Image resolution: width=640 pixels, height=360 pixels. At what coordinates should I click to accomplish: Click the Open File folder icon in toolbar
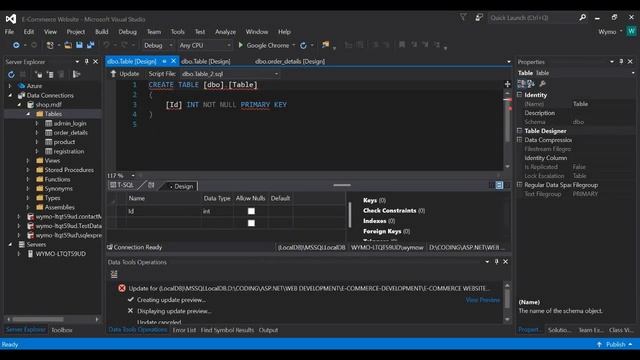coord(68,45)
